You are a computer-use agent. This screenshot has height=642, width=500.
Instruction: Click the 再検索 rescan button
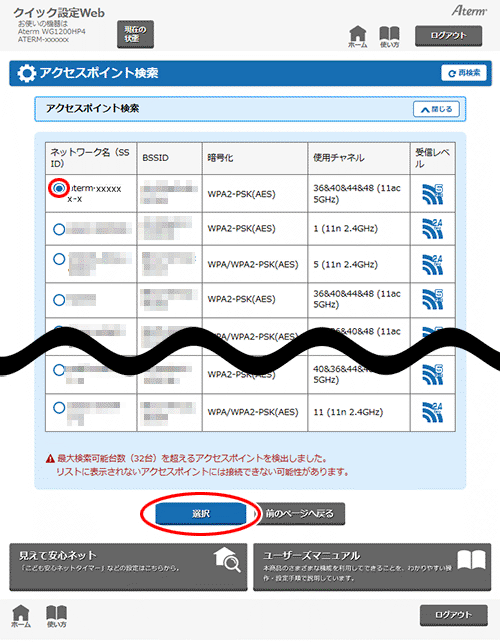point(464,73)
